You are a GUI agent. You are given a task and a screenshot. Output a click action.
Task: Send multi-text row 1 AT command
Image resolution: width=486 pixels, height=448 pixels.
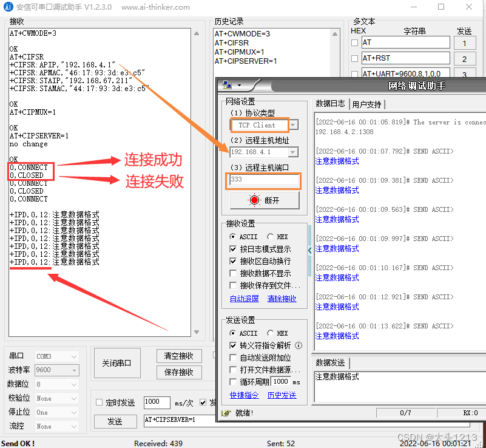[x=464, y=43]
